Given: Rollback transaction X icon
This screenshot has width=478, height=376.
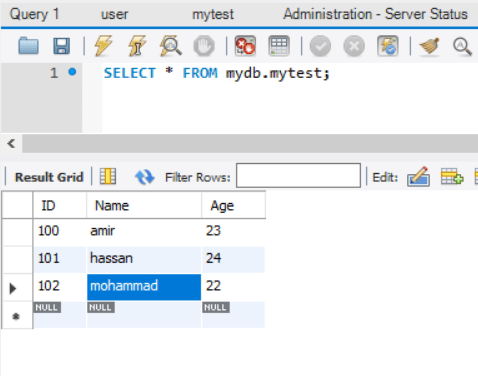Looking at the screenshot, I should tap(354, 46).
